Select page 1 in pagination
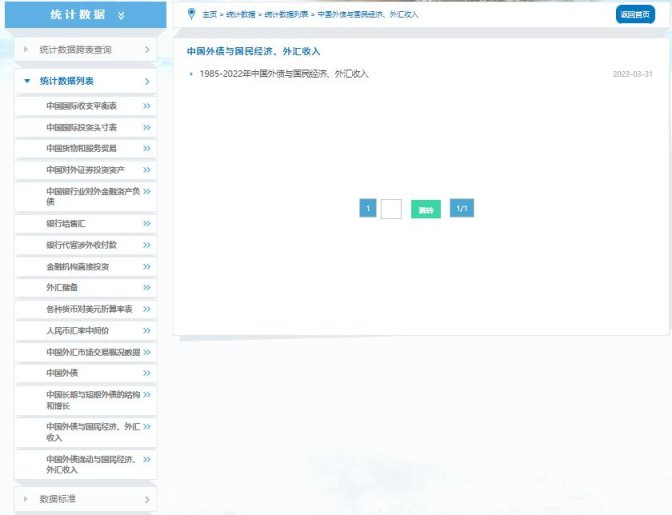This screenshot has height=515, width=672. pos(367,208)
